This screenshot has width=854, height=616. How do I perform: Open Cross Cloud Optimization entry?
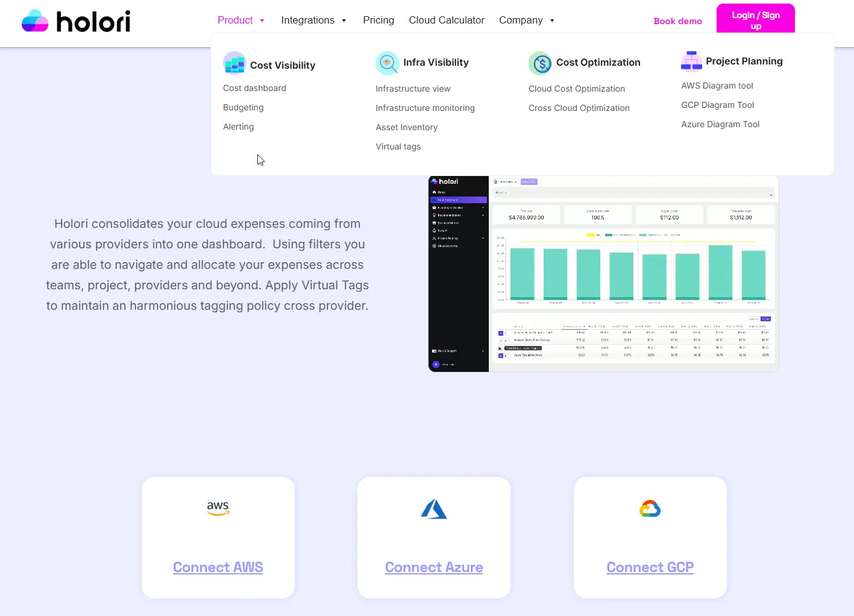[579, 108]
